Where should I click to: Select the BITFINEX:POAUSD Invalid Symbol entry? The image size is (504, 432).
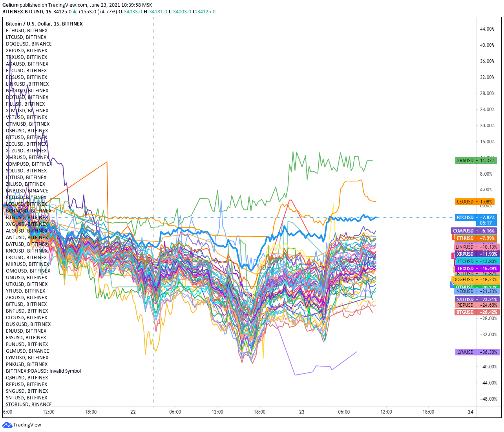(x=43, y=371)
